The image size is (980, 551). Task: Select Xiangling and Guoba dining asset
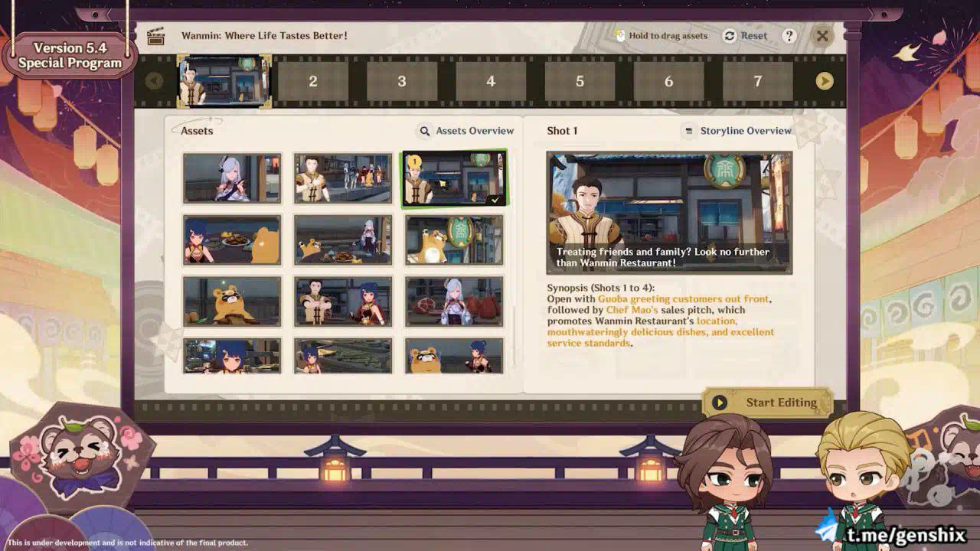(232, 240)
